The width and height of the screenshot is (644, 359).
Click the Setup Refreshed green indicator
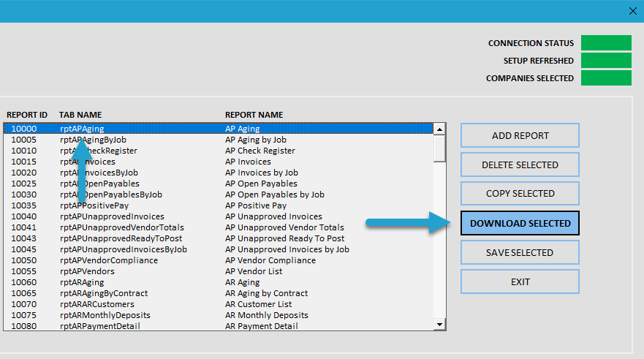click(606, 61)
